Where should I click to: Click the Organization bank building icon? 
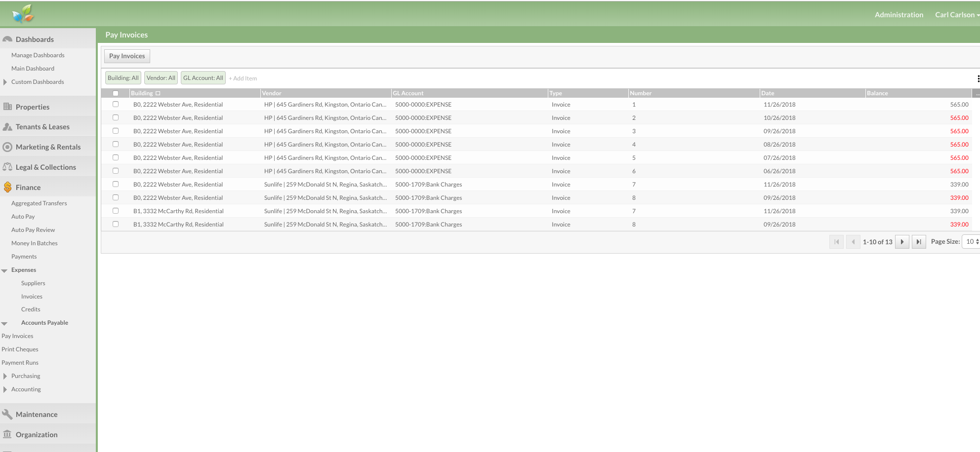tap(7, 435)
